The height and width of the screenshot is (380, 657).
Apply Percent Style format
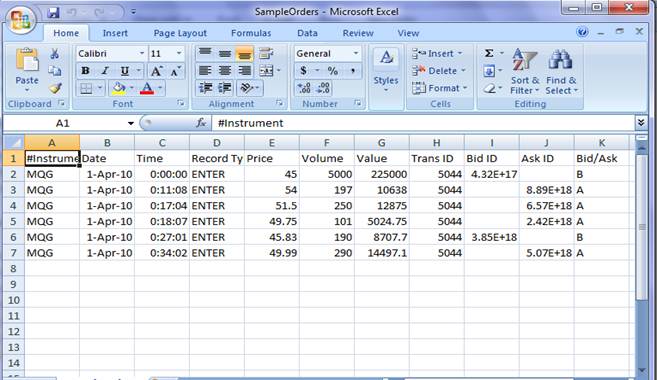tap(333, 71)
